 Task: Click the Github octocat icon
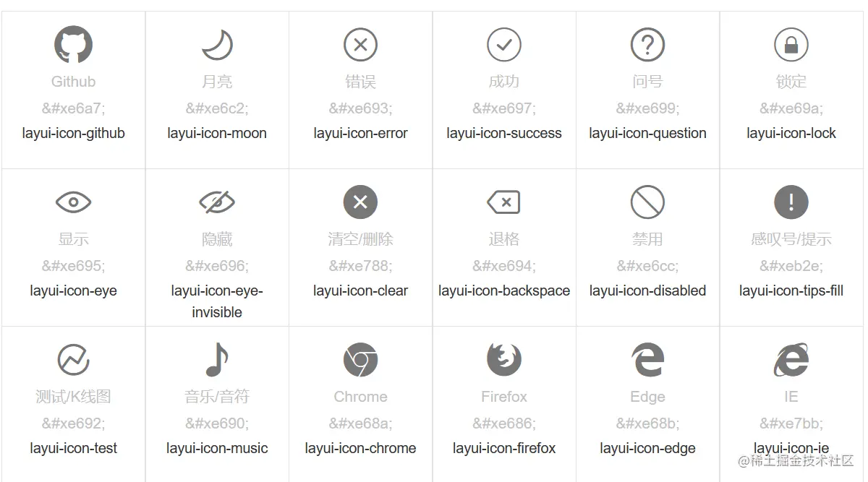tap(73, 45)
